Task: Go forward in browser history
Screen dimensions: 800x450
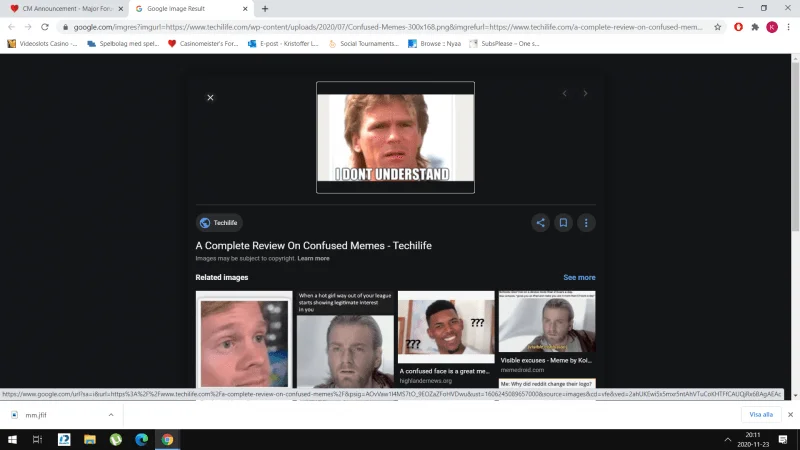Action: coord(28,27)
